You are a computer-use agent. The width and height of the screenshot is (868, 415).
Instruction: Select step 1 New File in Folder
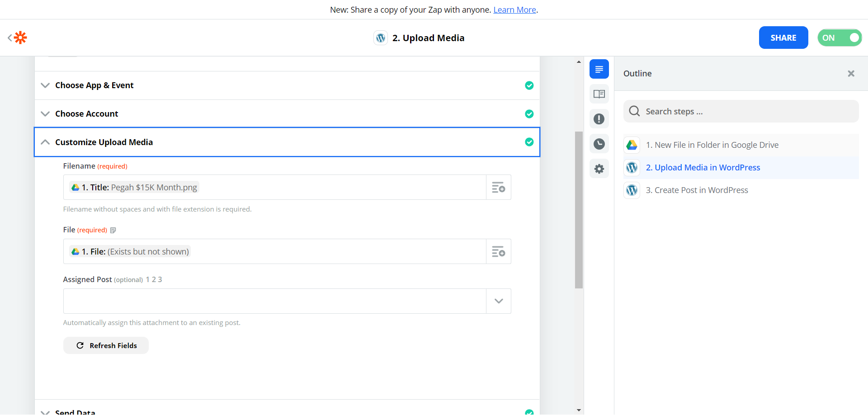point(741,145)
